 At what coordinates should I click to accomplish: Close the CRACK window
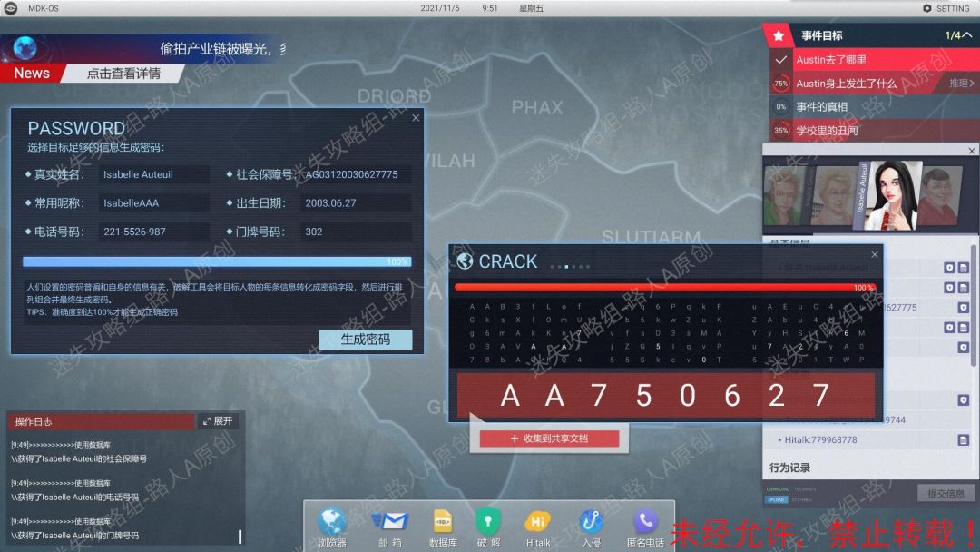[x=875, y=254]
